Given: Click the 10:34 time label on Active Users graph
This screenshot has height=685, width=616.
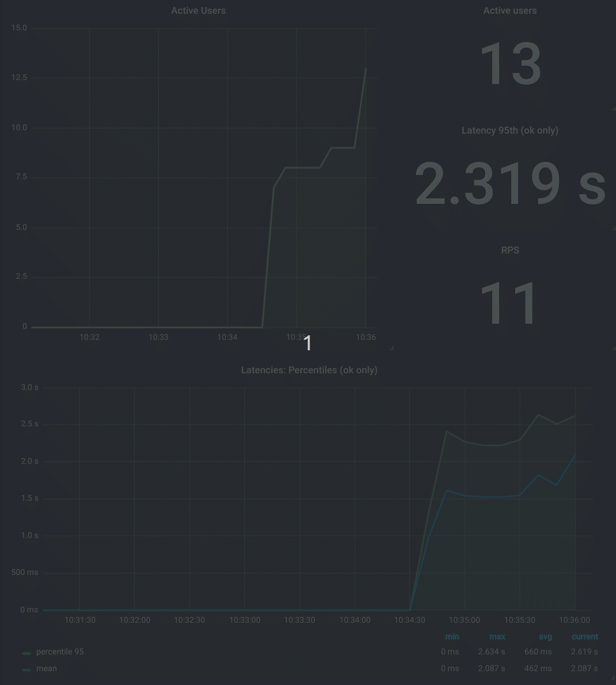Looking at the screenshot, I should click(227, 337).
